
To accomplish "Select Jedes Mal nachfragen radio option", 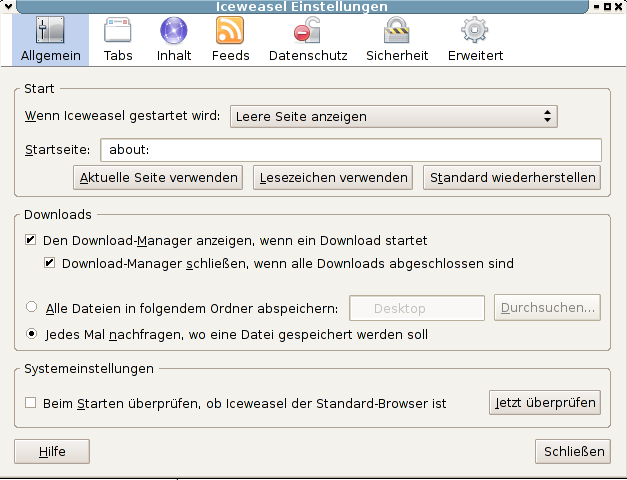I will (x=32, y=334).
